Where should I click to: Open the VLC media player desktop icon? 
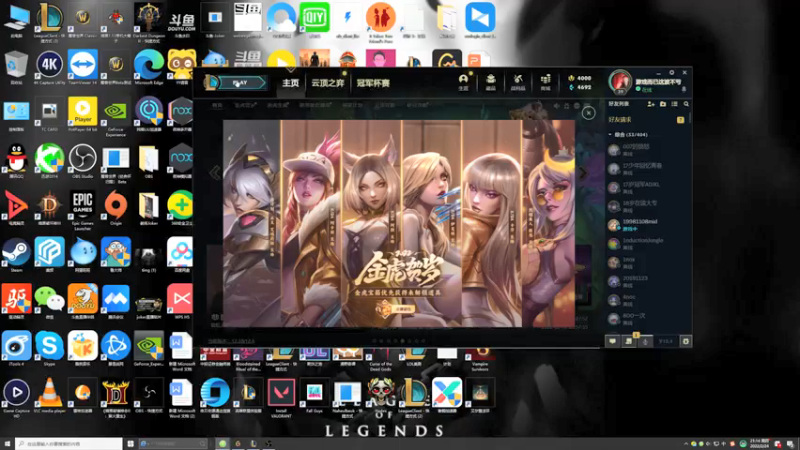pos(49,396)
